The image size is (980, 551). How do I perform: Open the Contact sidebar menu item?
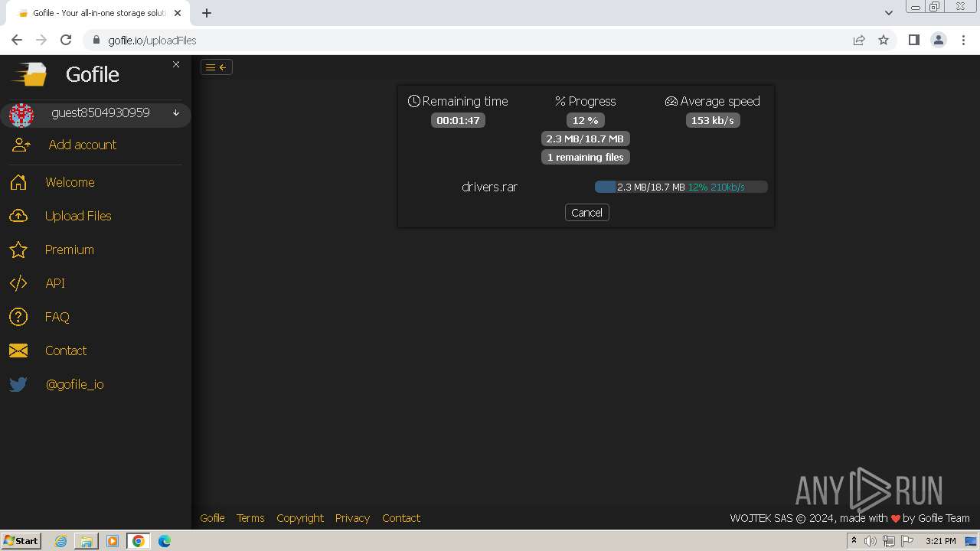[x=66, y=350]
